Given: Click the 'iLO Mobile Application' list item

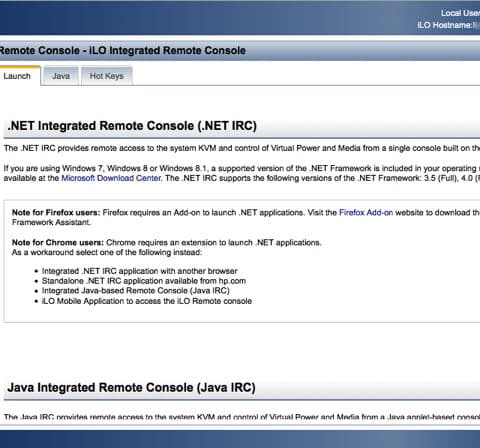Looking at the screenshot, I should click(x=147, y=301).
